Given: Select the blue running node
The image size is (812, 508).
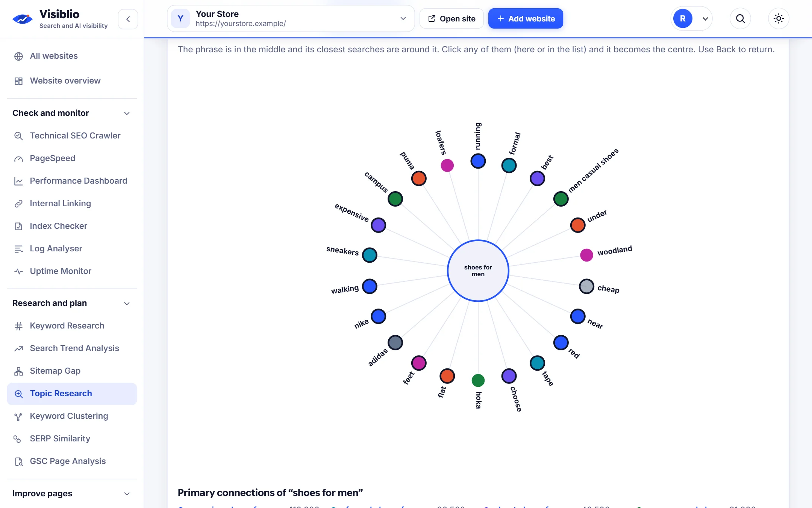Looking at the screenshot, I should click(x=478, y=161).
